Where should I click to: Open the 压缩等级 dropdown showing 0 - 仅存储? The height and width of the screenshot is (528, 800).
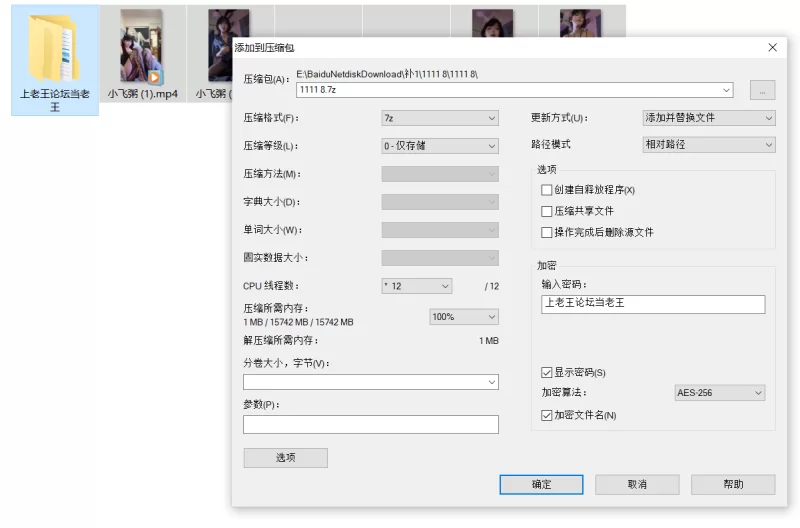click(x=440, y=146)
